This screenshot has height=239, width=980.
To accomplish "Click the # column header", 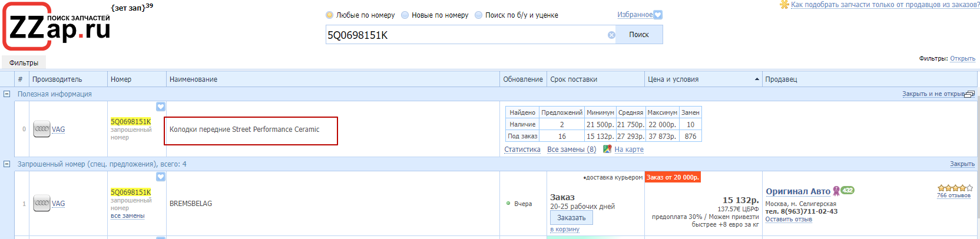I will pyautogui.click(x=20, y=79).
